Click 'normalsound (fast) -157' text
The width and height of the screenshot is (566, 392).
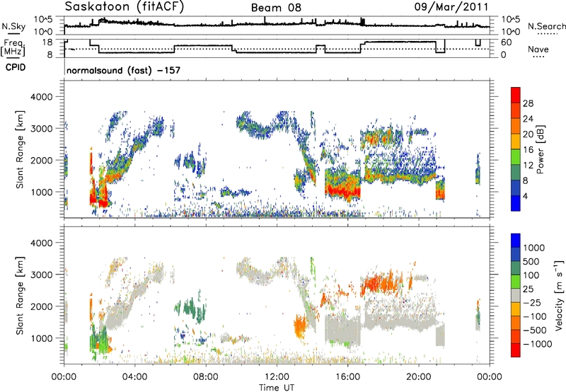click(x=123, y=70)
